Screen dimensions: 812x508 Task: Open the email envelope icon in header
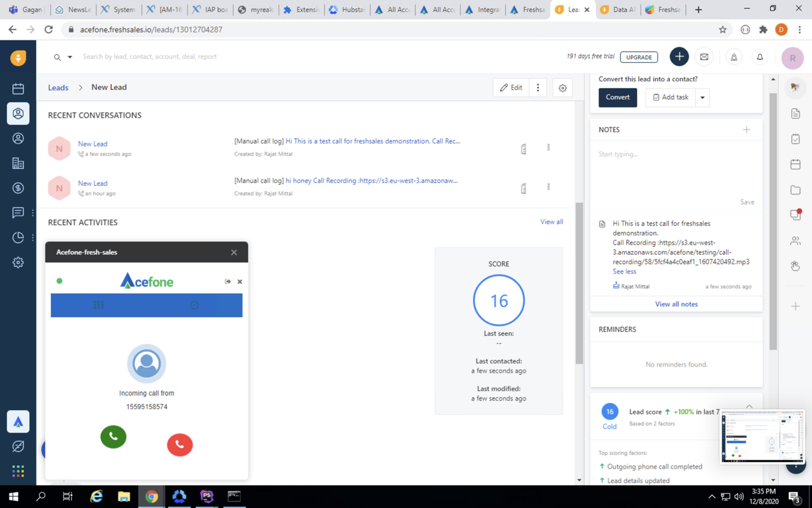click(x=704, y=57)
